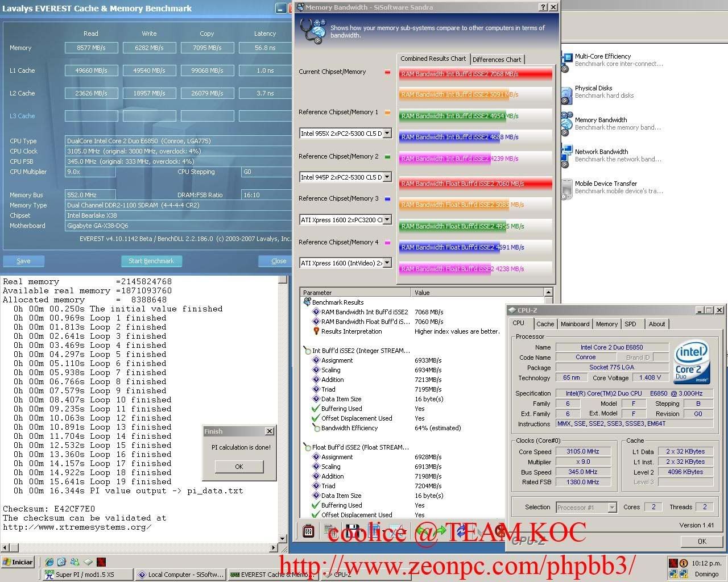This screenshot has width=728, height=582.
Task: Click the red Current Chipset/Memory legend swatch
Action: pyautogui.click(x=388, y=72)
